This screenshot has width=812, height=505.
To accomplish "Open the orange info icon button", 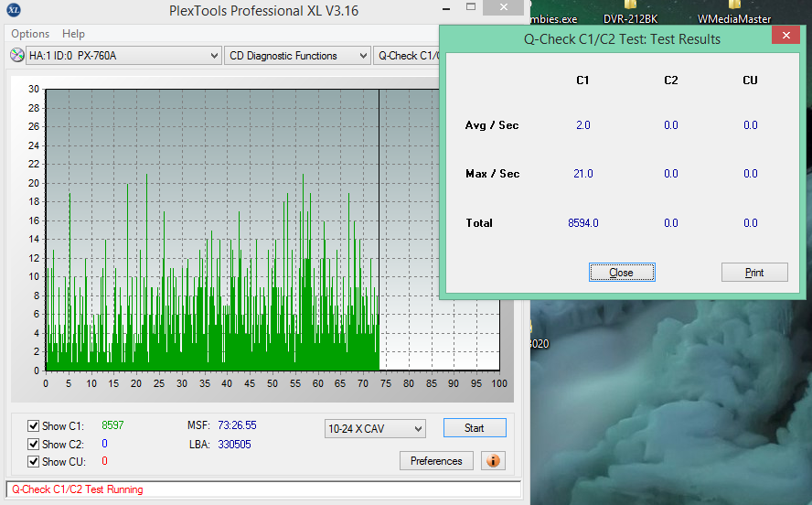I will (x=493, y=460).
